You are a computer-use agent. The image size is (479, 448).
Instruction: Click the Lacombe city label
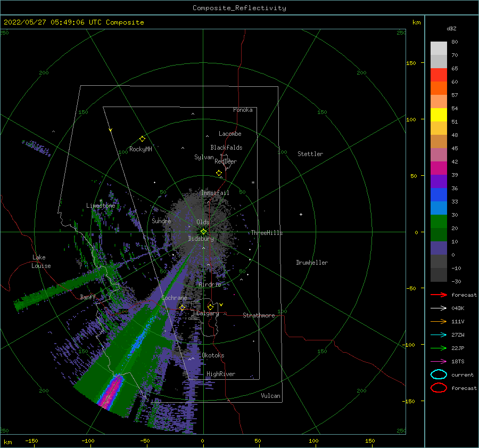pos(230,134)
